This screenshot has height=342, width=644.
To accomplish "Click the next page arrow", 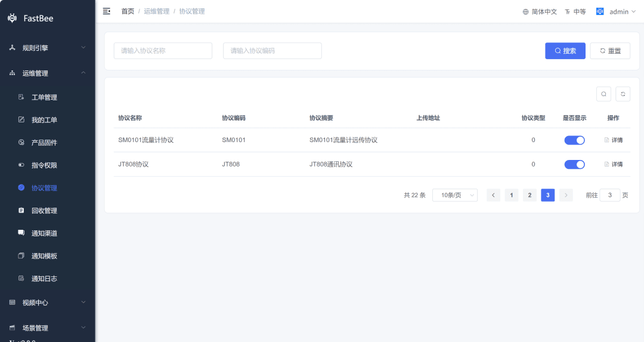I will tap(566, 195).
